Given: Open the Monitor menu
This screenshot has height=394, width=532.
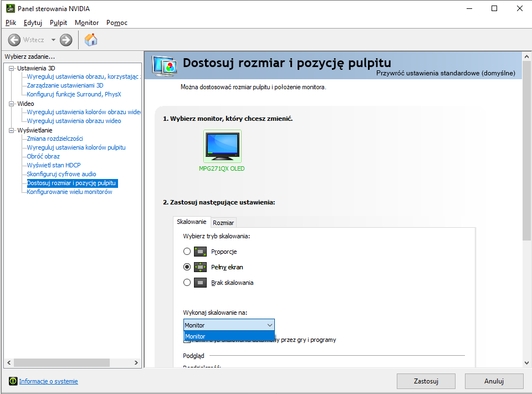Looking at the screenshot, I should 87,23.
